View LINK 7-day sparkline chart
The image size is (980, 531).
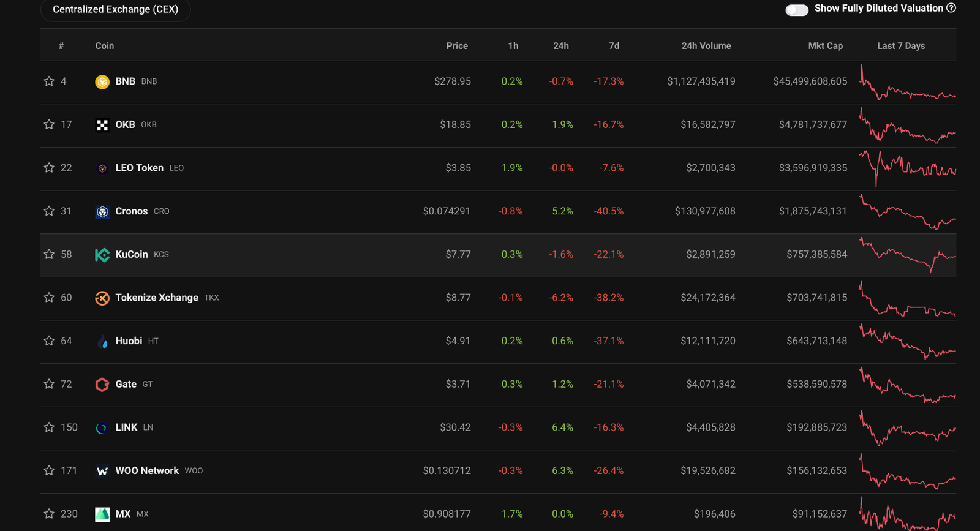click(x=908, y=427)
